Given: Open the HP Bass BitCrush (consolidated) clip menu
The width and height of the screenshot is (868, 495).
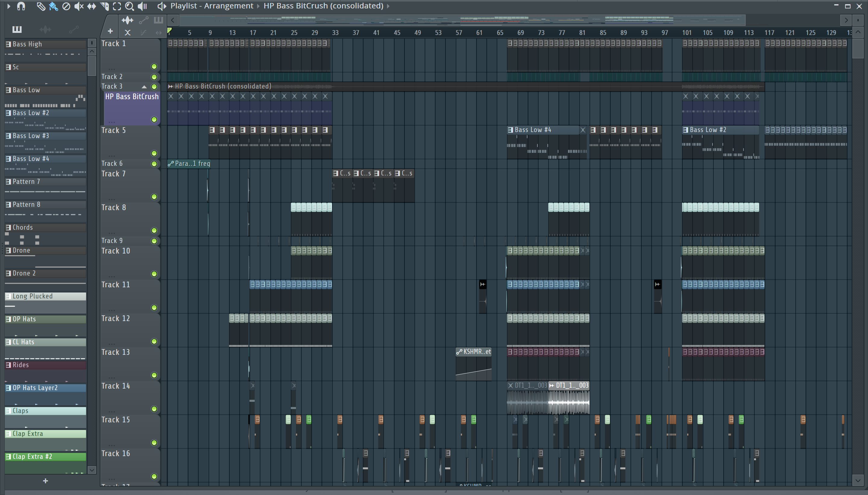Looking at the screenshot, I should click(x=171, y=86).
